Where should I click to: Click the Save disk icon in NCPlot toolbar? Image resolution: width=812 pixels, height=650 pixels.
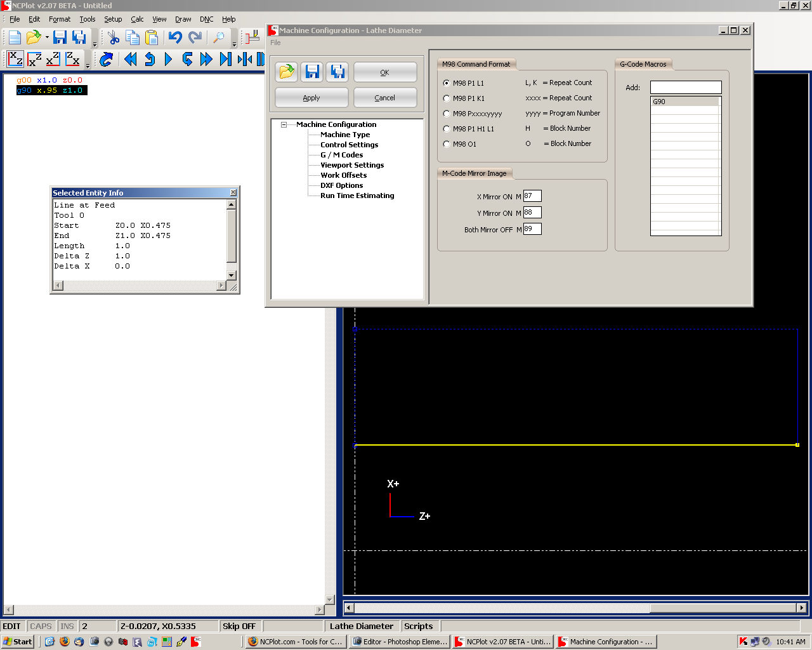click(60, 37)
